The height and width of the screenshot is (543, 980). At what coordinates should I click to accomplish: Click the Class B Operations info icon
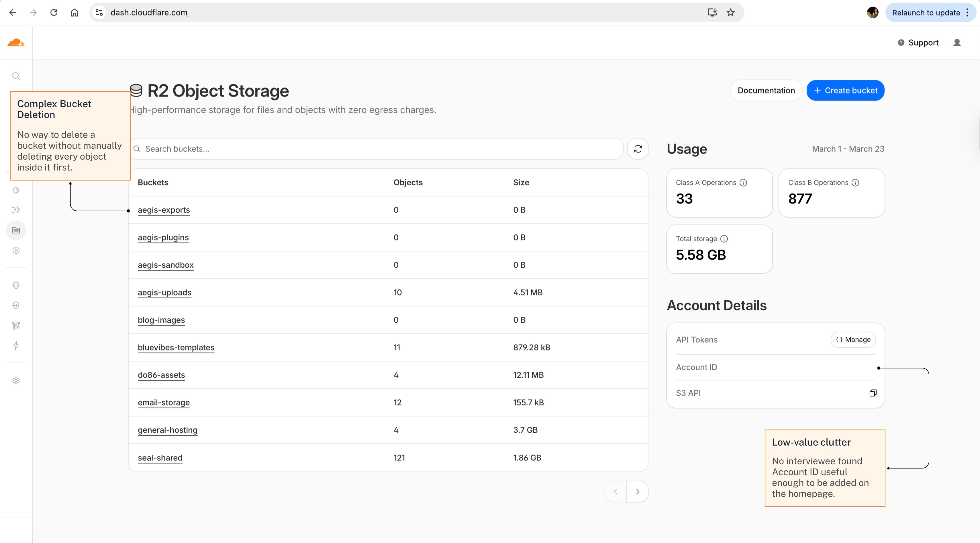[x=855, y=183]
